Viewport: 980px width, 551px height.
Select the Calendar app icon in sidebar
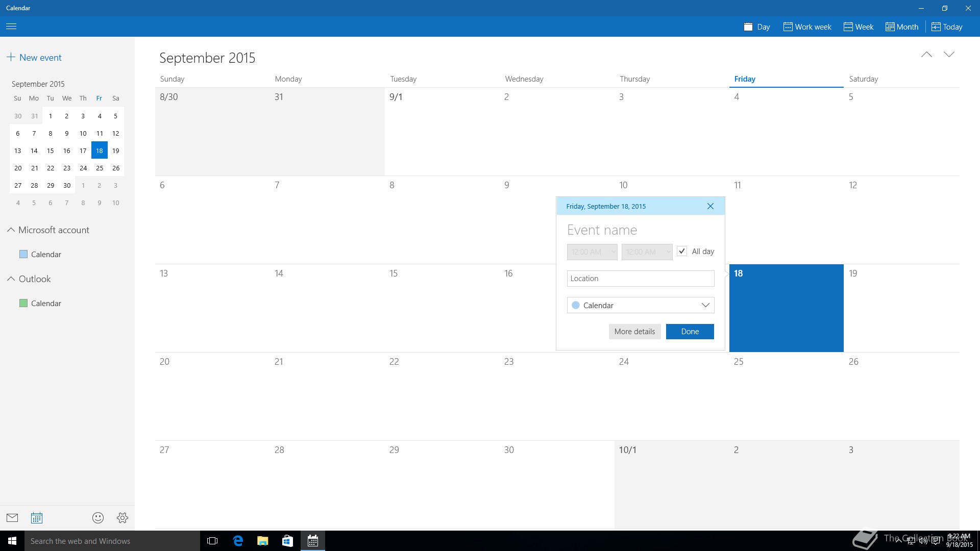coord(37,518)
